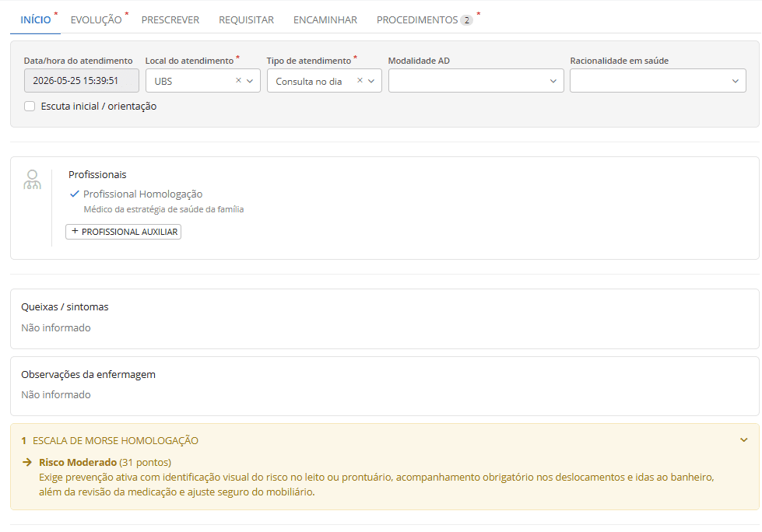Clear the UBS local selection
The width and height of the screenshot is (762, 532).
click(239, 81)
